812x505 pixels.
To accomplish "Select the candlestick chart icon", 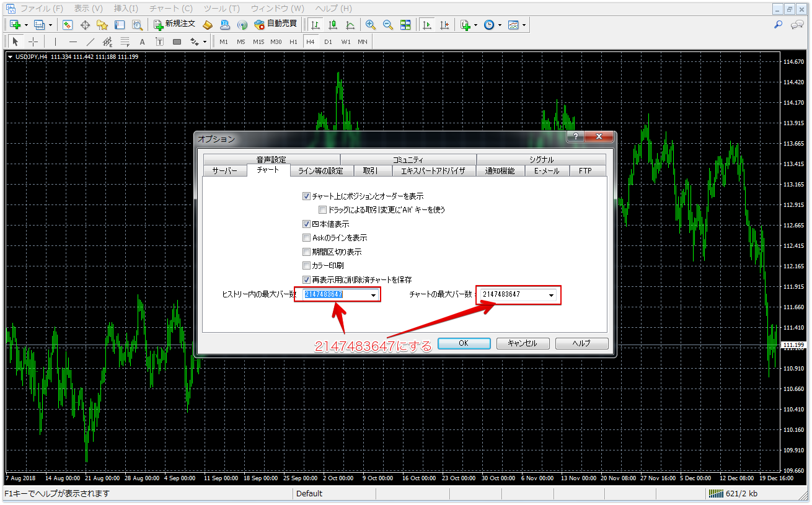I will [x=333, y=25].
